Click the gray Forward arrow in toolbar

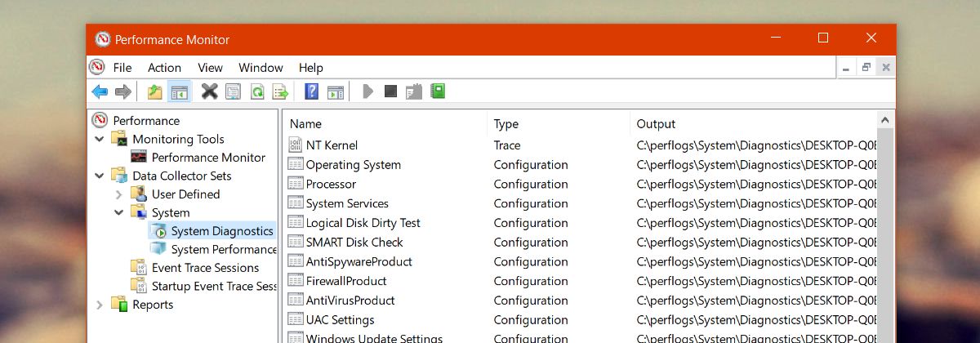click(123, 91)
